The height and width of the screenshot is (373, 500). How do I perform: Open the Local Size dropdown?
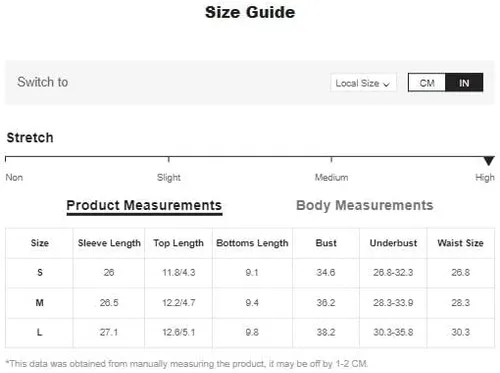pos(363,82)
